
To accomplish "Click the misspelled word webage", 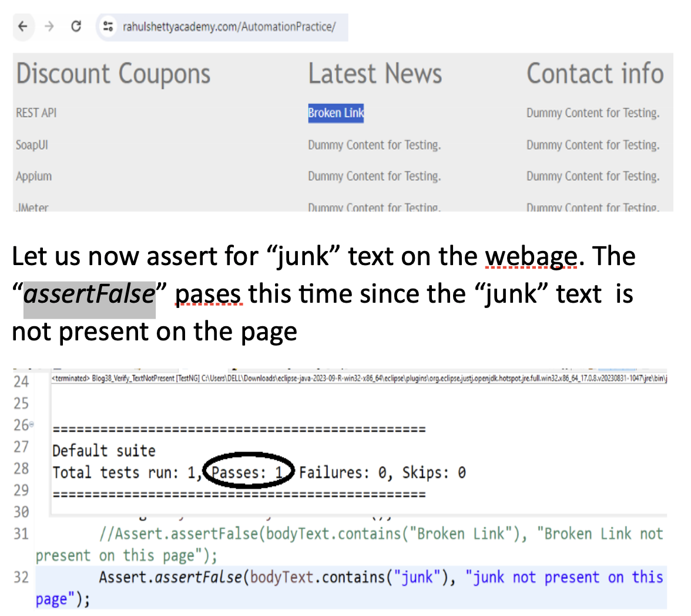I will pos(531,256).
